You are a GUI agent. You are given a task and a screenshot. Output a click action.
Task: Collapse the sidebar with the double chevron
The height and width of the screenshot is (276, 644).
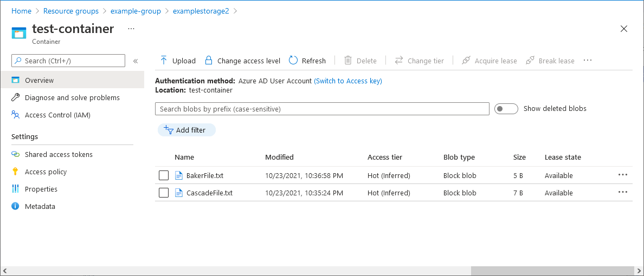[136, 61]
